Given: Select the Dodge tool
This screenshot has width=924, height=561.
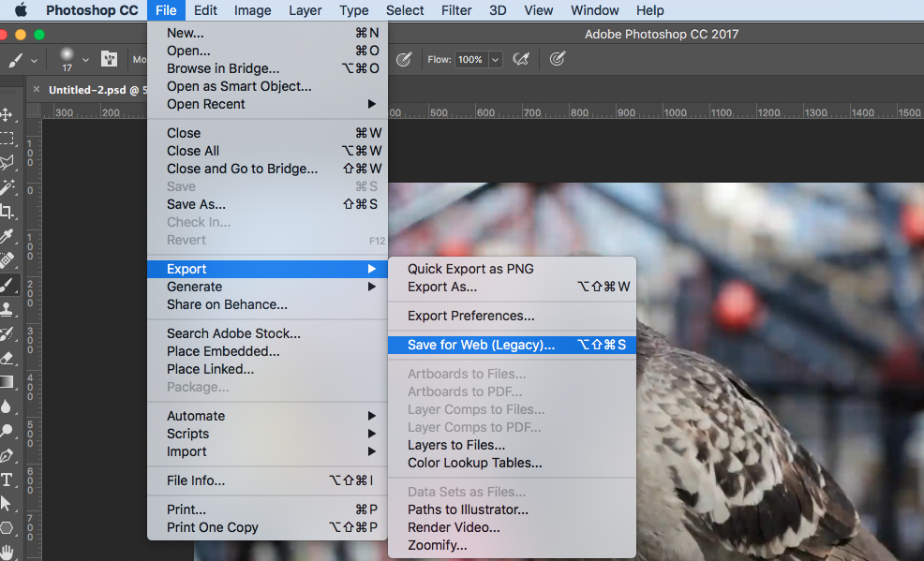Looking at the screenshot, I should coord(7,432).
